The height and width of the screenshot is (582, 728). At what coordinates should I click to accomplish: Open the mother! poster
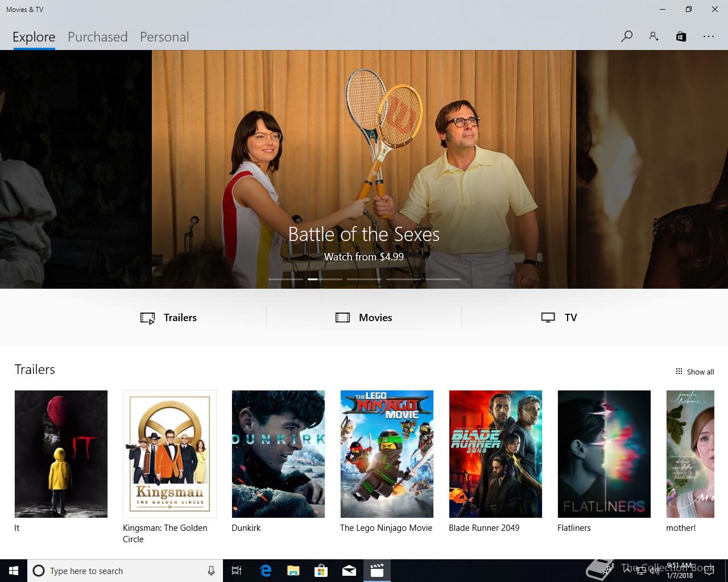pyautogui.click(x=690, y=454)
